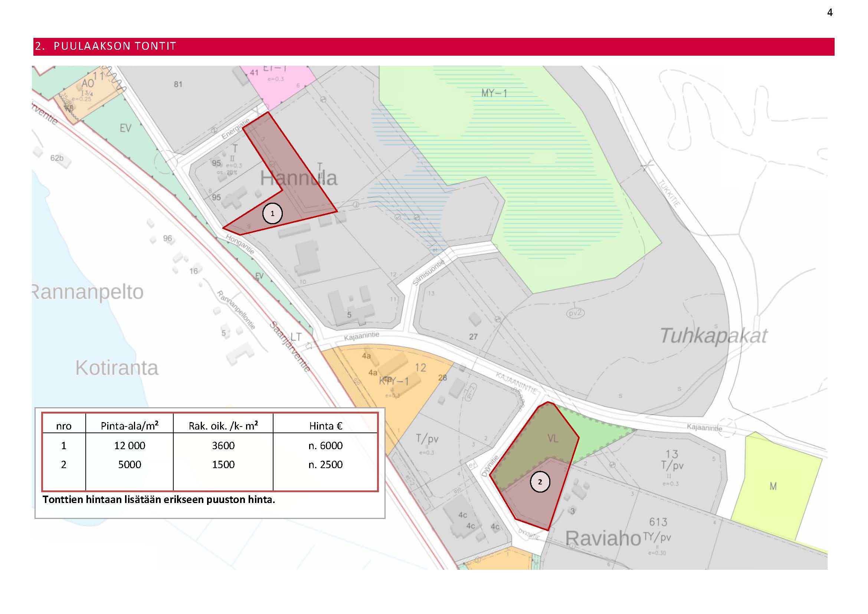Click the 'Saarijärventie' road label
This screenshot has width=868, height=614.
pyautogui.click(x=290, y=346)
